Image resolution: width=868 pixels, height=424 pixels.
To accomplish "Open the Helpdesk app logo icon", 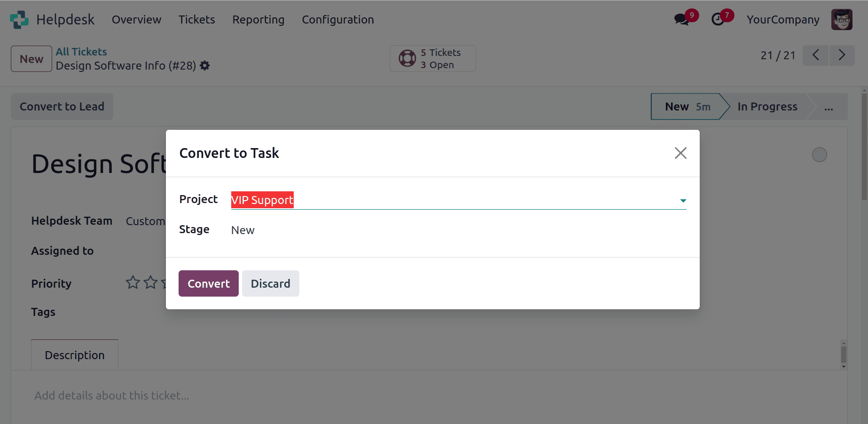I will (x=18, y=19).
